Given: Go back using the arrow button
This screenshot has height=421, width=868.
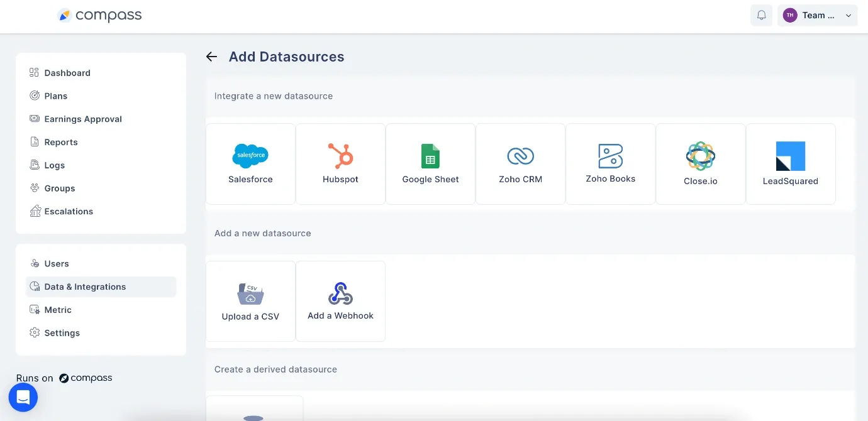Looking at the screenshot, I should point(211,57).
